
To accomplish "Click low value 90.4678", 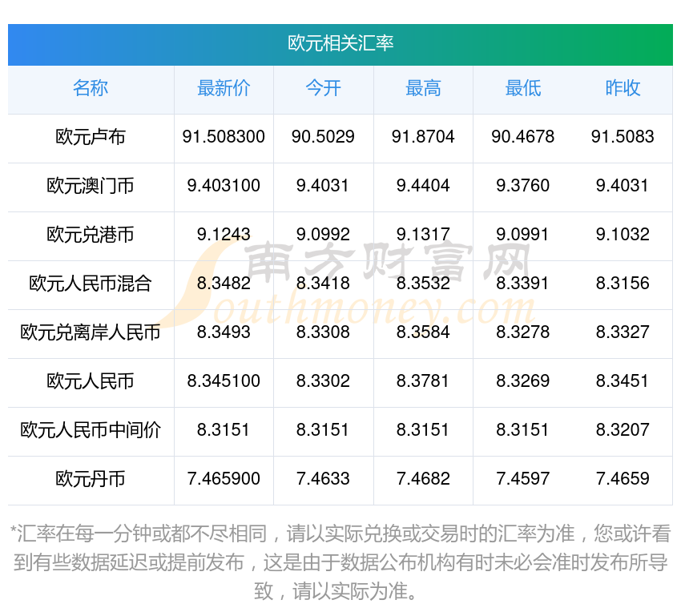I will tap(523, 137).
